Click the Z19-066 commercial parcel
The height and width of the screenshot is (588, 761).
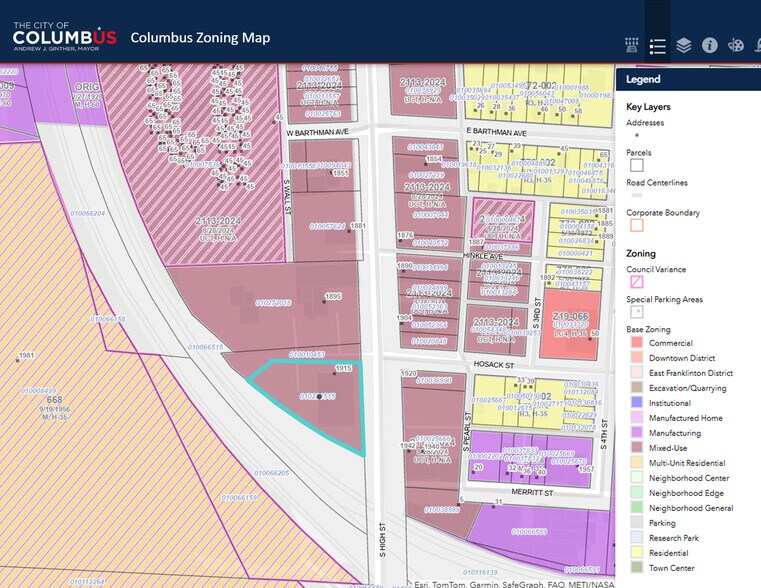tap(570, 324)
